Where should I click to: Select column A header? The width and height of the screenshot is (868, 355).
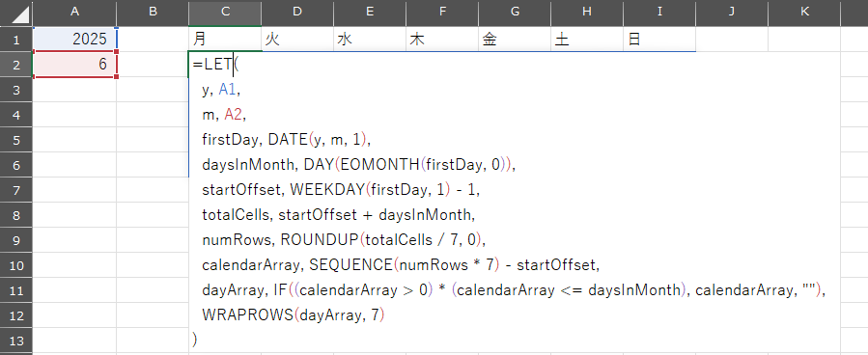click(74, 14)
